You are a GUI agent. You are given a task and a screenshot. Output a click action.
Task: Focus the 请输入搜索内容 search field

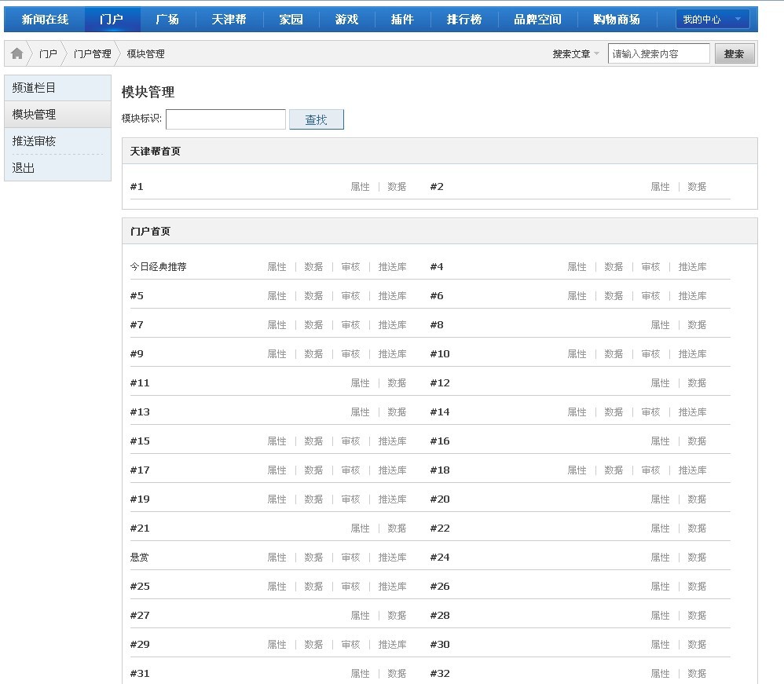pos(658,53)
